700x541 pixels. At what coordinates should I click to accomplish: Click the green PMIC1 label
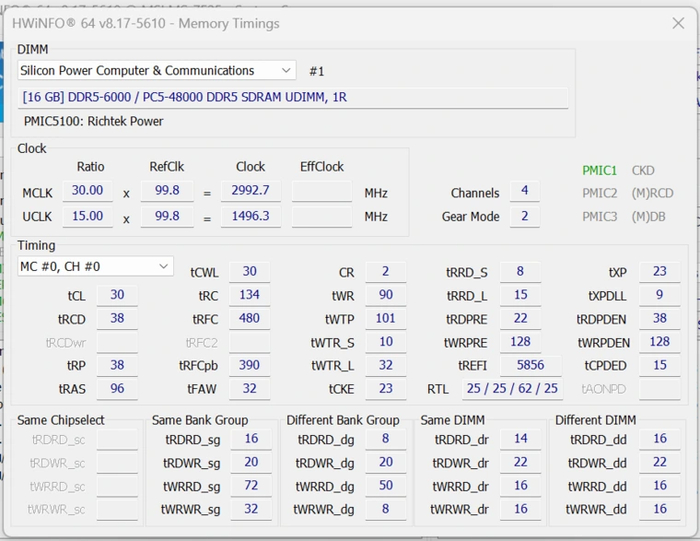pyautogui.click(x=600, y=170)
